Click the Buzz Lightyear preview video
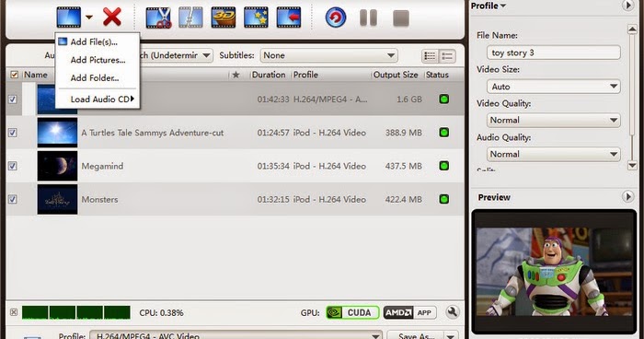Viewport: 644px width, 339px height. click(x=555, y=273)
